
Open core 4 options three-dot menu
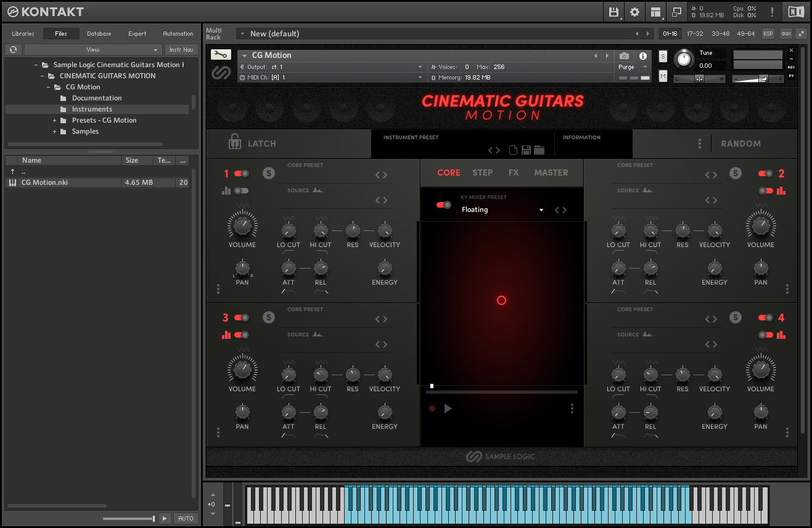(787, 433)
